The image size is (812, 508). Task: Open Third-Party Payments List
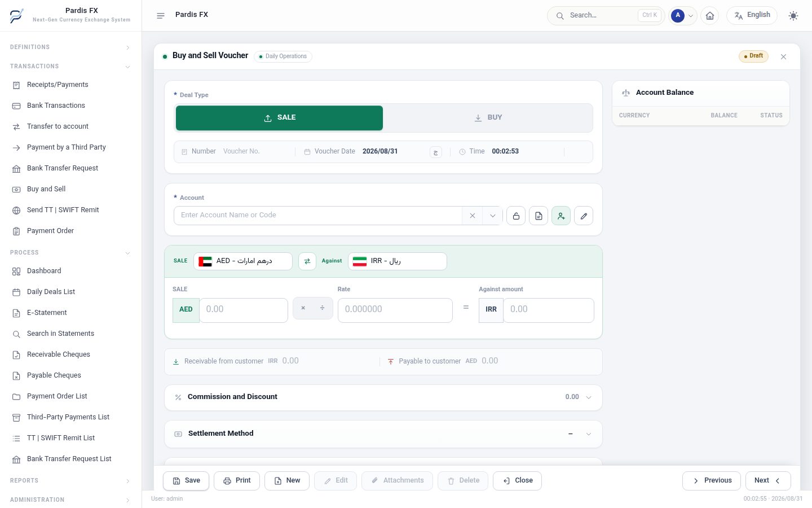coord(70,418)
